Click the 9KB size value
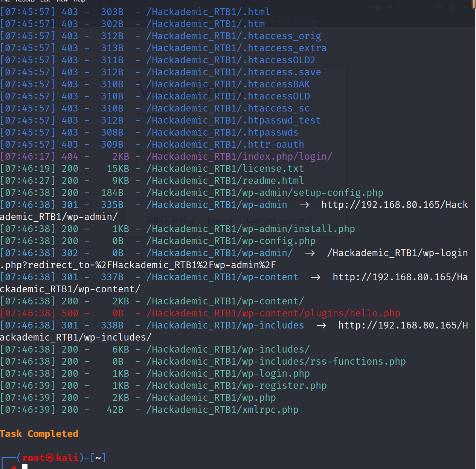The height and width of the screenshot is (469, 476). 121,180
